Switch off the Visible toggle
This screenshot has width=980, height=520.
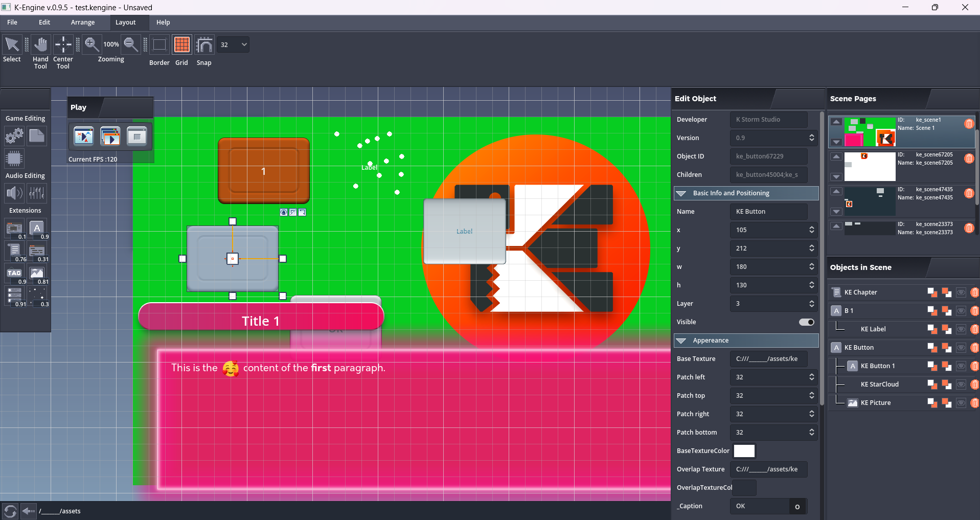tap(807, 322)
